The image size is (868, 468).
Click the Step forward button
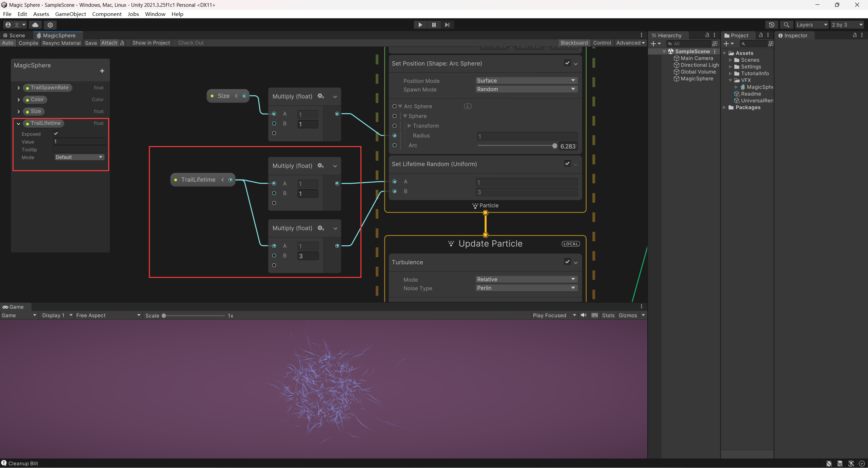tap(447, 25)
